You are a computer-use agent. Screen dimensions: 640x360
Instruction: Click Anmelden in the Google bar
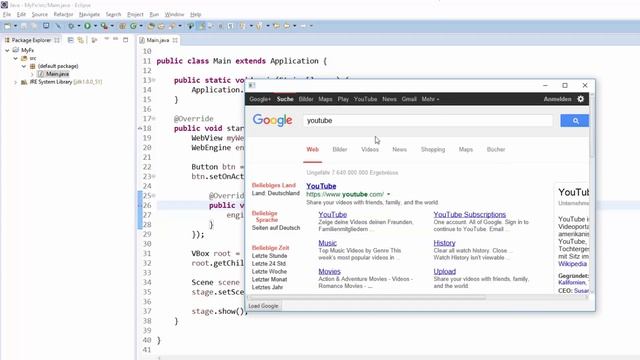click(557, 99)
